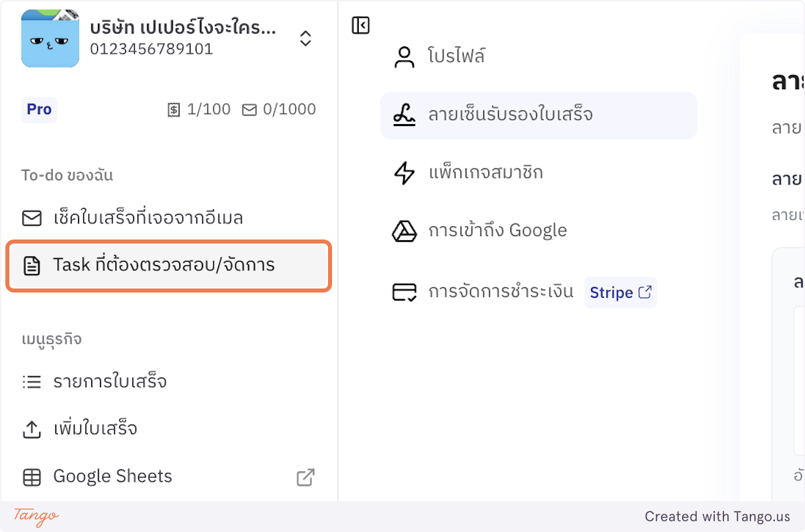Image resolution: width=805 pixels, height=532 pixels.
Task: Click the Pro plan badge
Action: click(39, 109)
